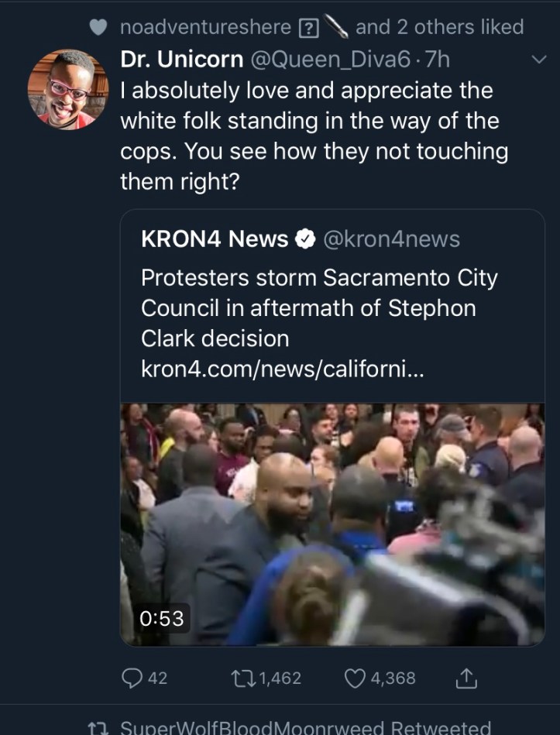Image resolution: width=560 pixels, height=735 pixels.
Task: Tap the share upload arrow icon
Action: 466,678
